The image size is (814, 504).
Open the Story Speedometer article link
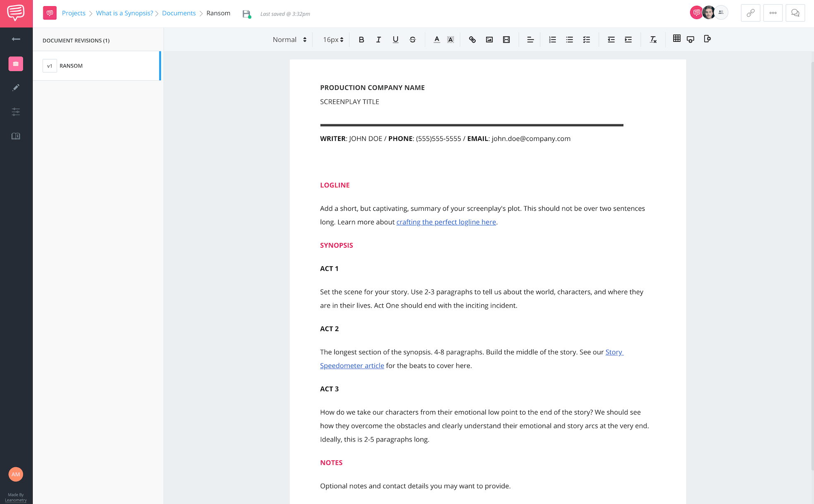tap(352, 365)
